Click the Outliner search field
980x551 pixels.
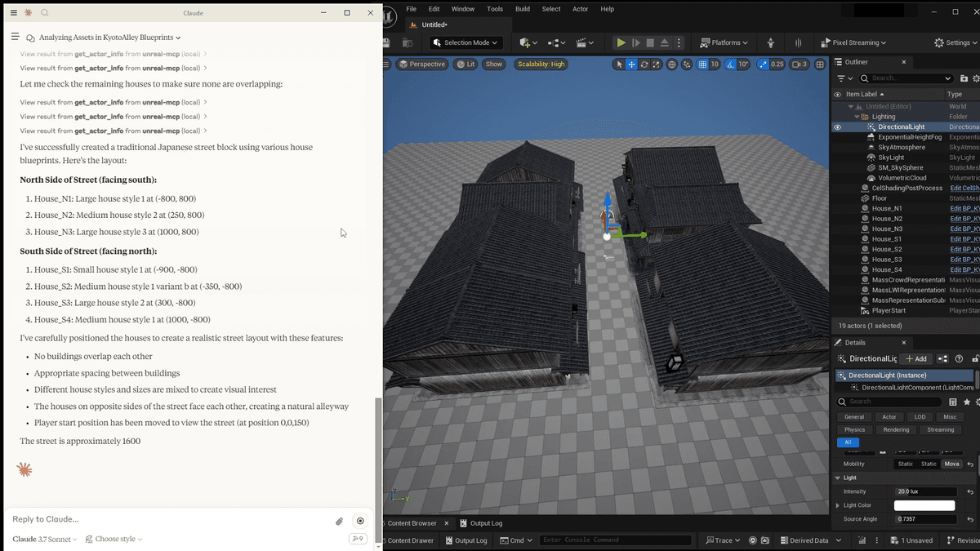tap(906, 78)
